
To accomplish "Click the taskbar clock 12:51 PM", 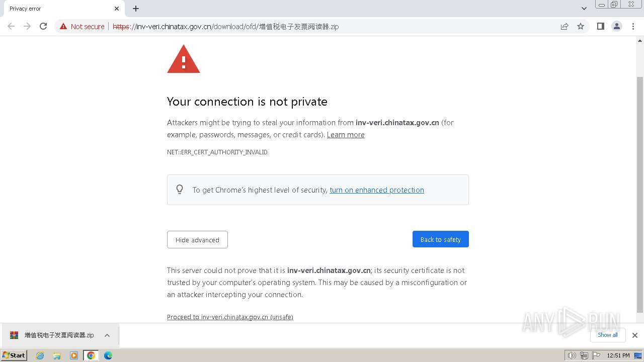I will [x=618, y=355].
